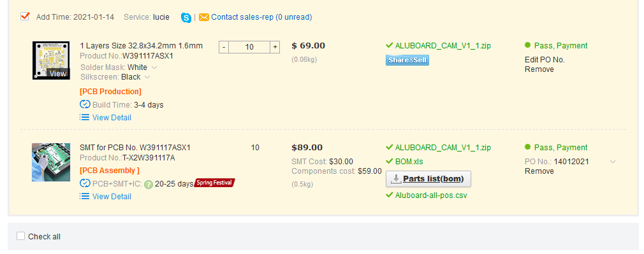Screen dimensions: 644x254
Task: Uncheck the order checkbox beside Add Time
Action: (25, 17)
